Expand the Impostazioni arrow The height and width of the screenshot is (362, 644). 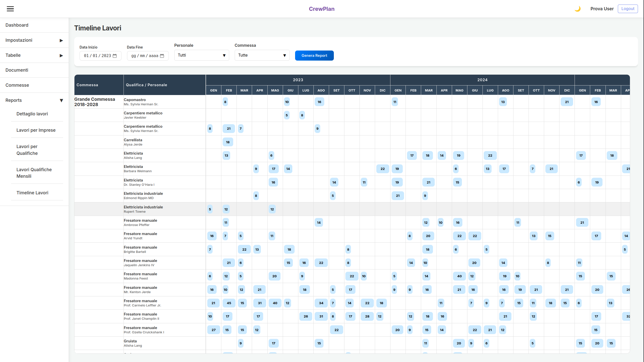tap(61, 40)
